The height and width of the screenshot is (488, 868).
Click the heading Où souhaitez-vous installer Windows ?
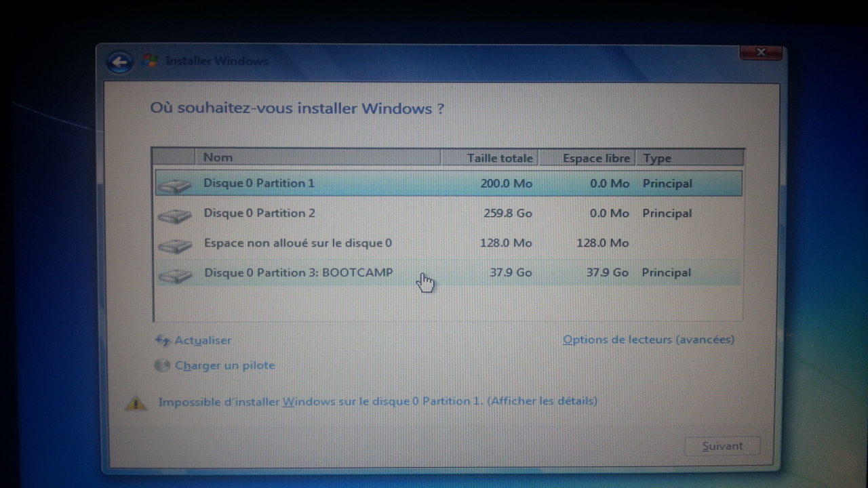point(297,108)
